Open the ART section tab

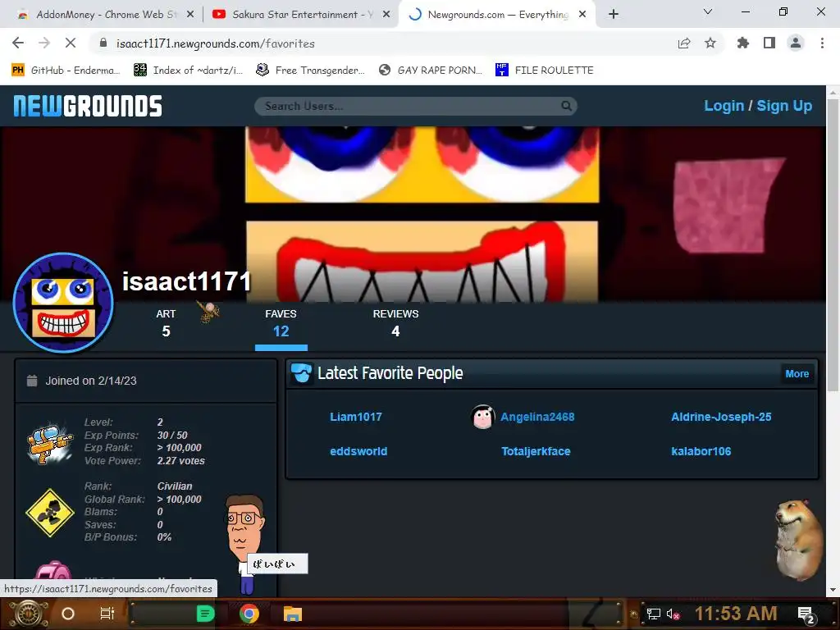pos(166,323)
